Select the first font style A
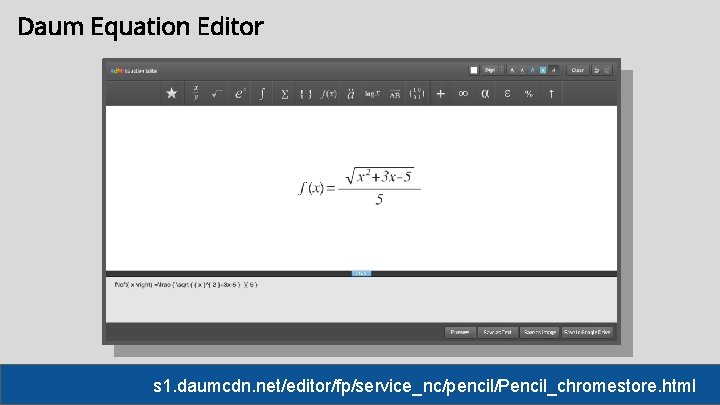 coord(512,70)
